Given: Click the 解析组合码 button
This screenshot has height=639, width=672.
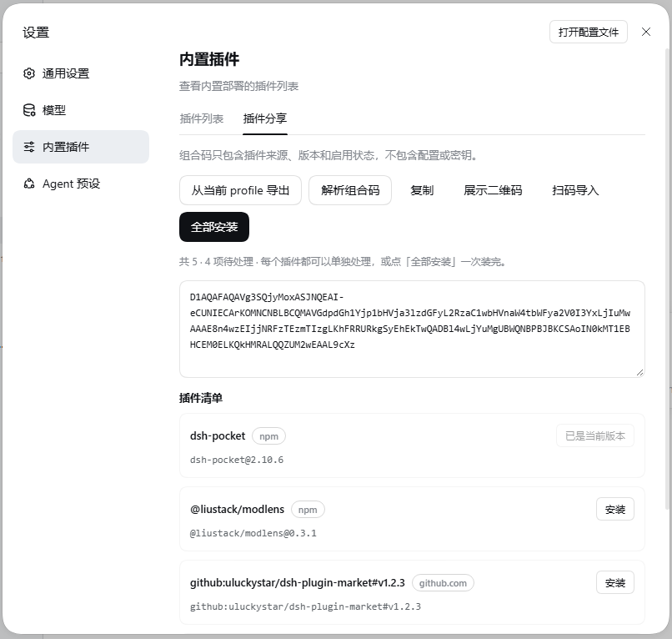Looking at the screenshot, I should click(350, 190).
